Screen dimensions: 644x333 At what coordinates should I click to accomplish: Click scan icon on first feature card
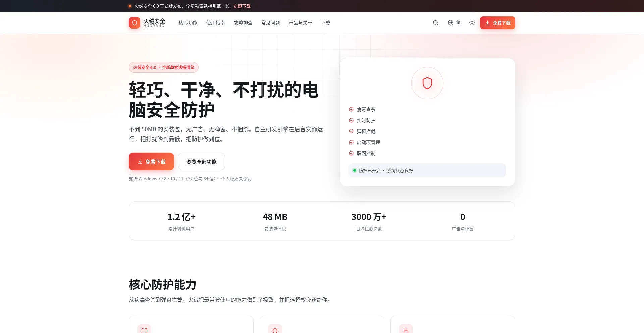[144, 330]
